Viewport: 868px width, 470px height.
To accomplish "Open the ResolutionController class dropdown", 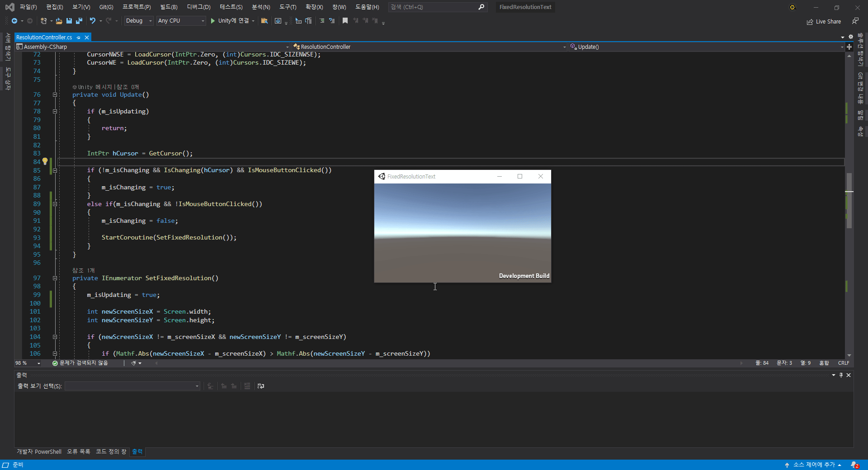I will (429, 47).
